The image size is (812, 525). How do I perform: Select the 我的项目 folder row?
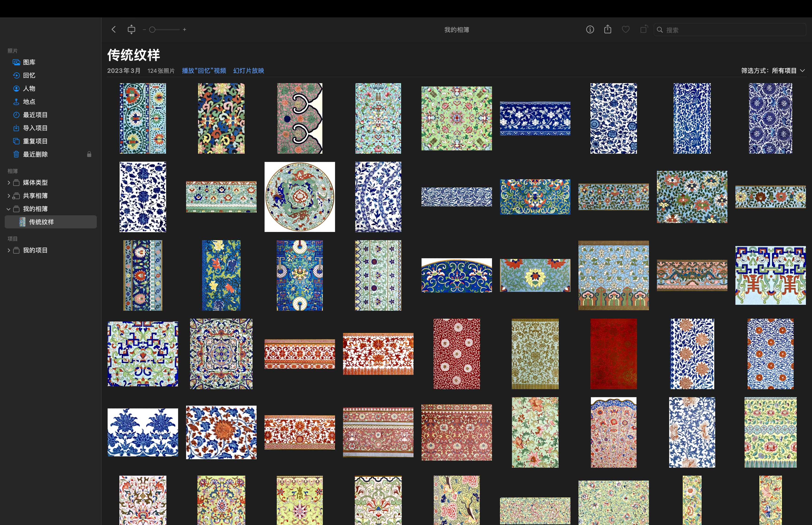coord(51,250)
